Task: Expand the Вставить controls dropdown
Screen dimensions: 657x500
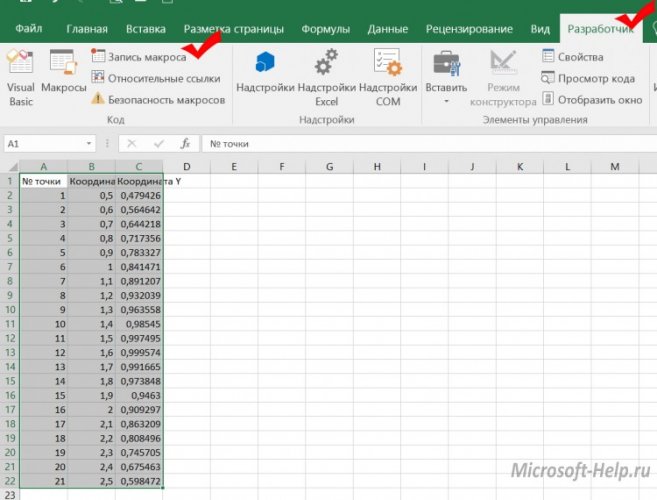Action: 446,101
